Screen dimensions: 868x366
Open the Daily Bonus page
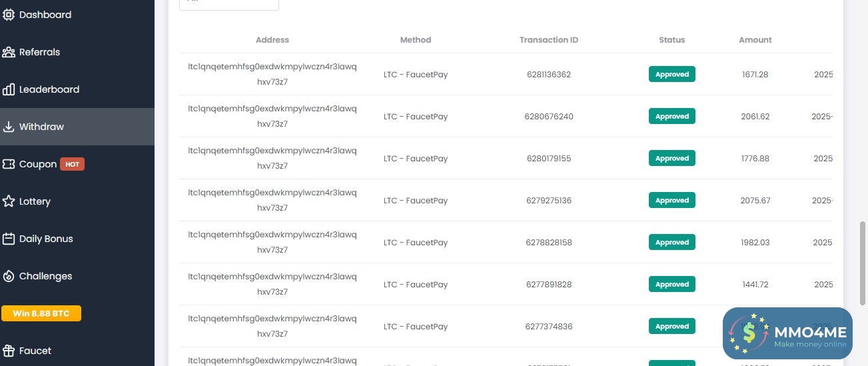[46, 239]
